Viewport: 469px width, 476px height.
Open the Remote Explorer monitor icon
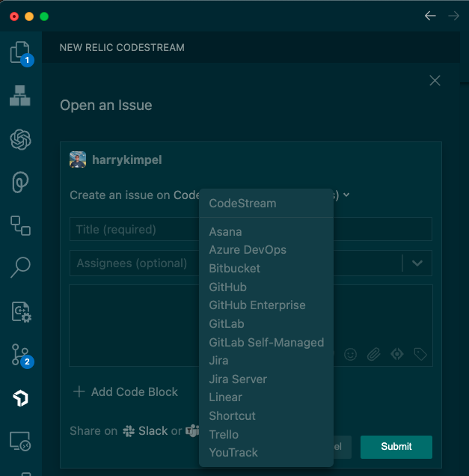[x=20, y=441]
